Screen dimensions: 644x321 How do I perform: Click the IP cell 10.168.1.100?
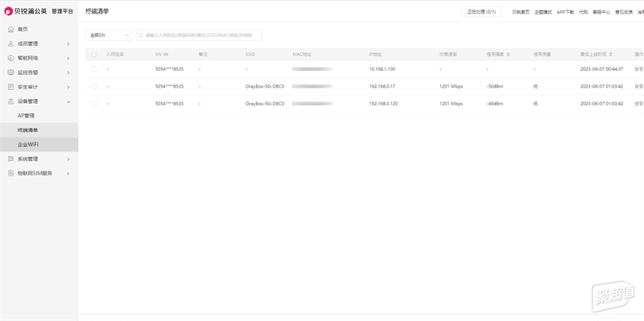pos(382,69)
